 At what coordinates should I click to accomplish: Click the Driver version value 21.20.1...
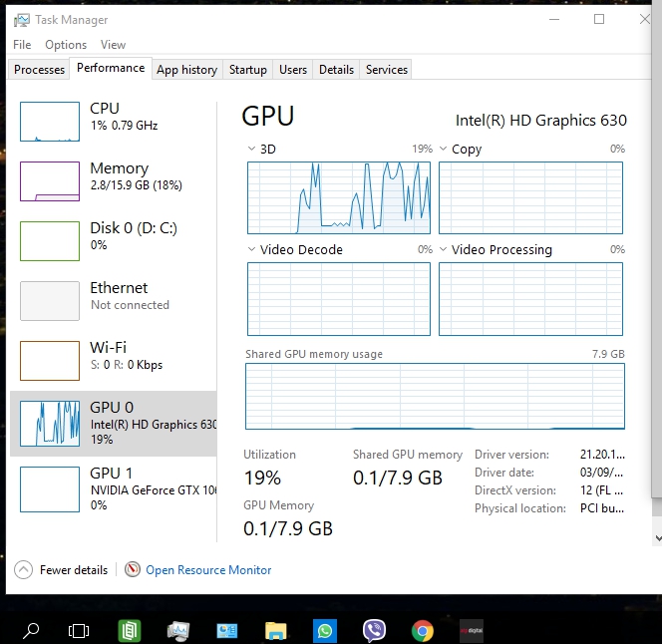[x=602, y=455]
